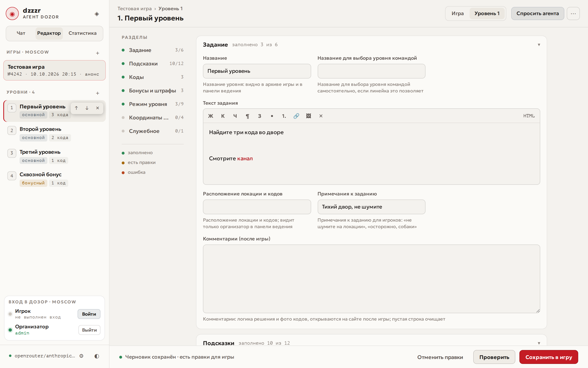Jump to the Коды section

[153, 77]
